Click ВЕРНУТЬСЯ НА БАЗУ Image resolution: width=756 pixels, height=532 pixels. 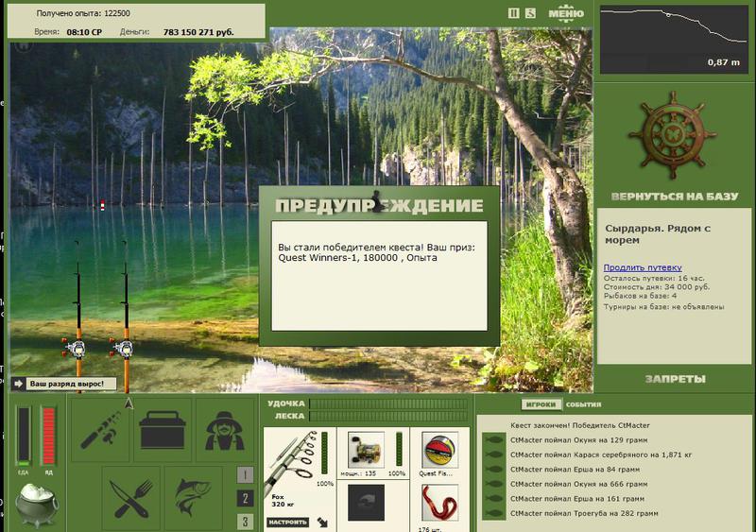[x=675, y=197]
